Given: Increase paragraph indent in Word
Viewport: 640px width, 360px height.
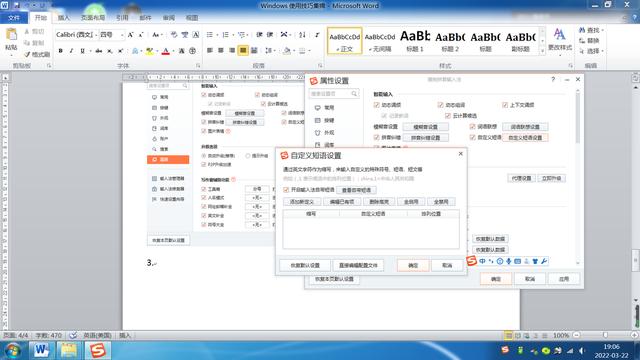Looking at the screenshot, I should (270, 35).
